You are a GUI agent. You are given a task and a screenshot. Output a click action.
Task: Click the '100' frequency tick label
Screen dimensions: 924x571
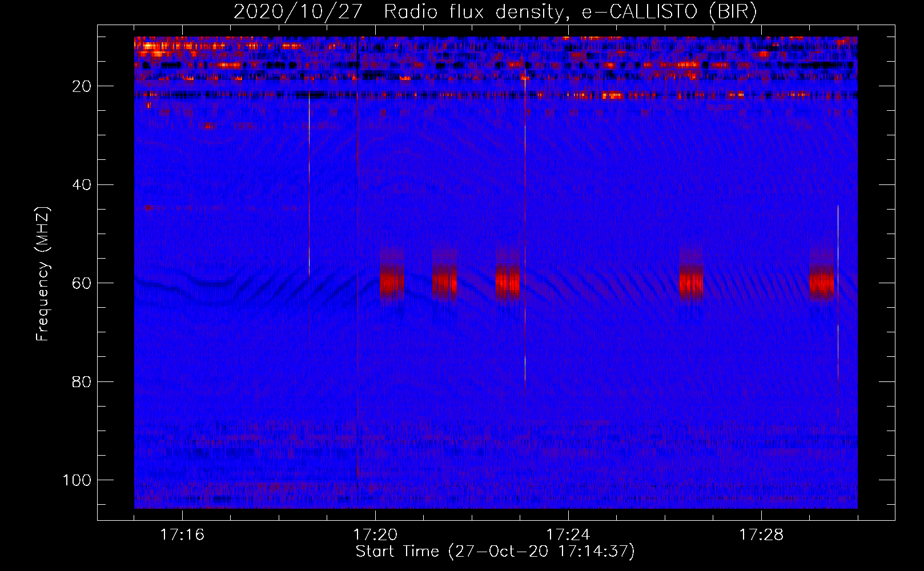click(x=77, y=480)
